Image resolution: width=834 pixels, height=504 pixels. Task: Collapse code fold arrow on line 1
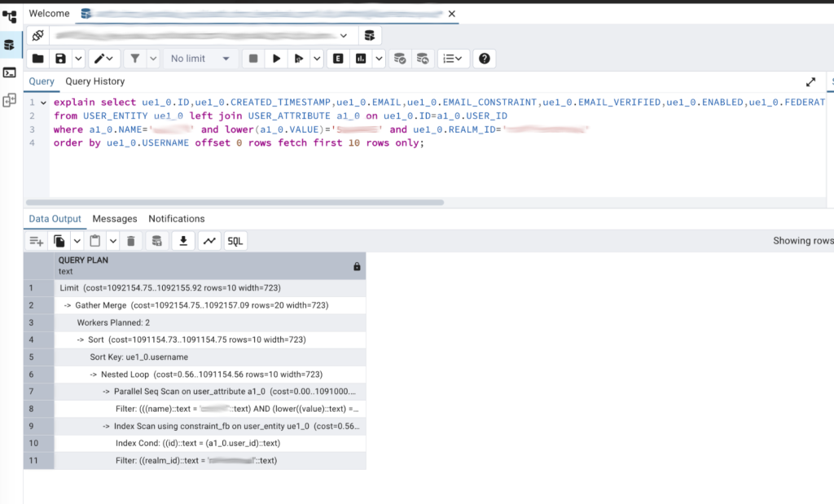tap(44, 103)
